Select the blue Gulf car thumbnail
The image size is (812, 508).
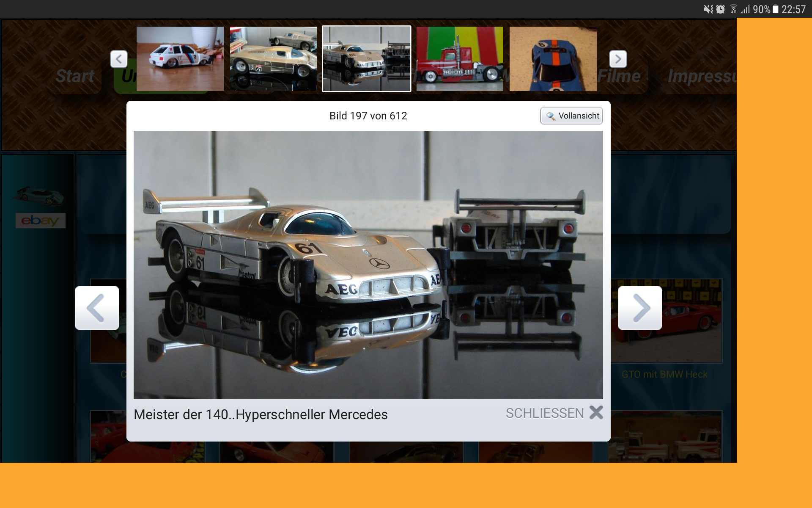(553, 59)
